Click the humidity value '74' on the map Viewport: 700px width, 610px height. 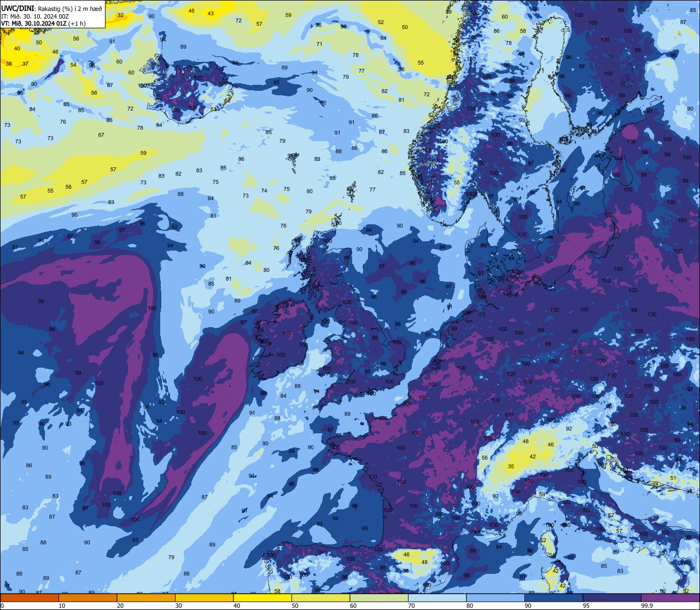pos(264,191)
